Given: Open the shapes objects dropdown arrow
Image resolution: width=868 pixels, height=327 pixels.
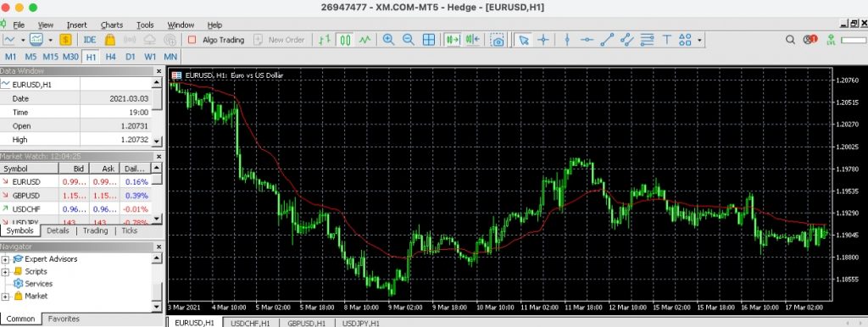Looking at the screenshot, I should tap(699, 40).
